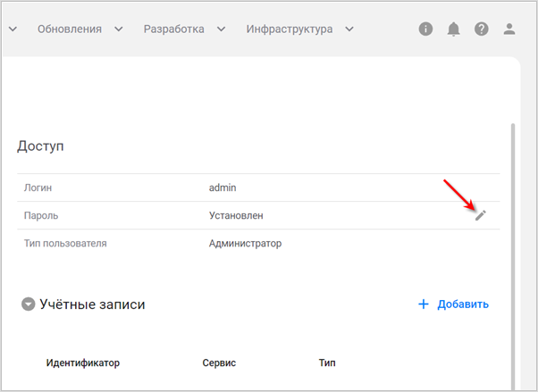Sort by the Тип column header

coord(327,363)
